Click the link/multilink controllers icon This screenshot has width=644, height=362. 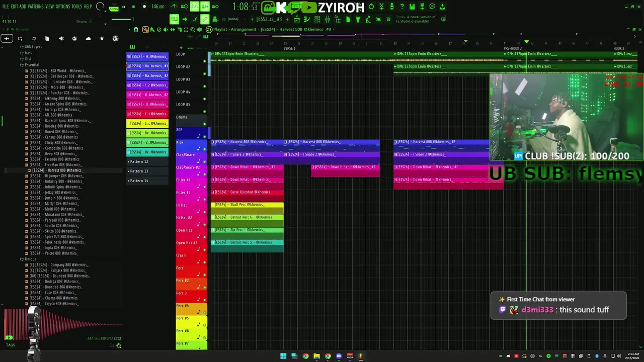point(205,19)
